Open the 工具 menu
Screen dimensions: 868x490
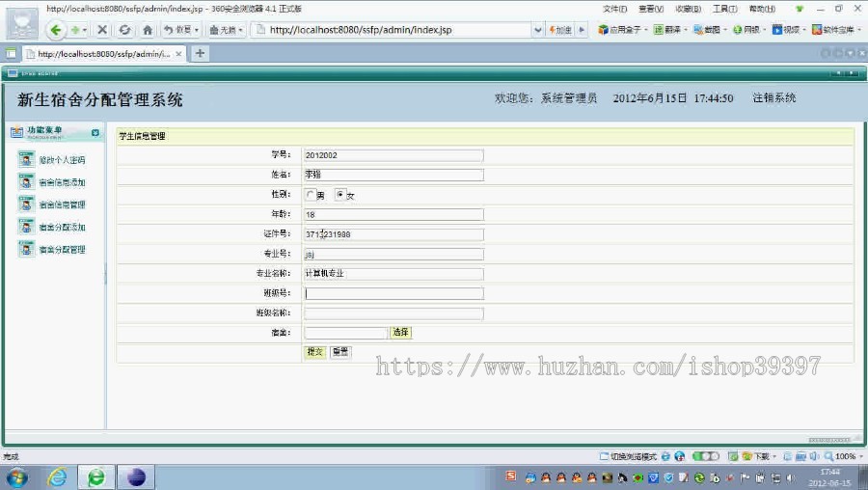724,9
